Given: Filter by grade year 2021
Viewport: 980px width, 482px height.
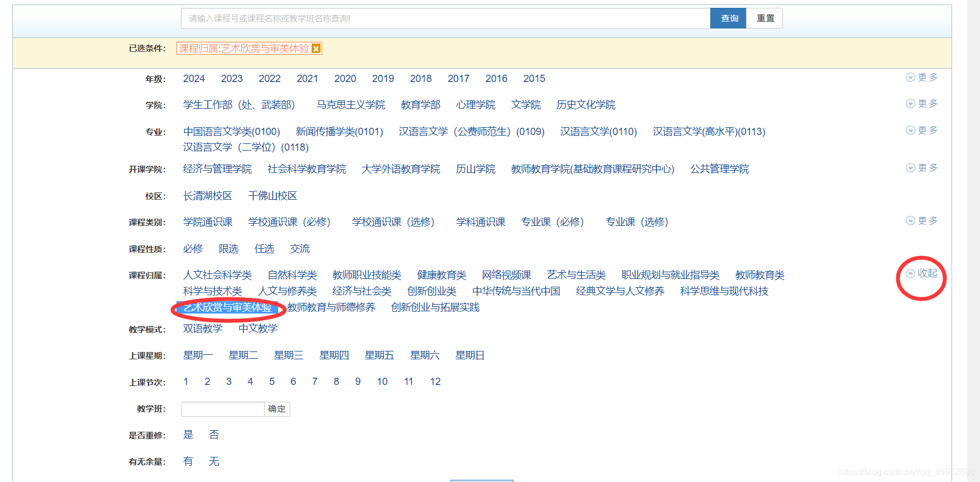Looking at the screenshot, I should (307, 79).
